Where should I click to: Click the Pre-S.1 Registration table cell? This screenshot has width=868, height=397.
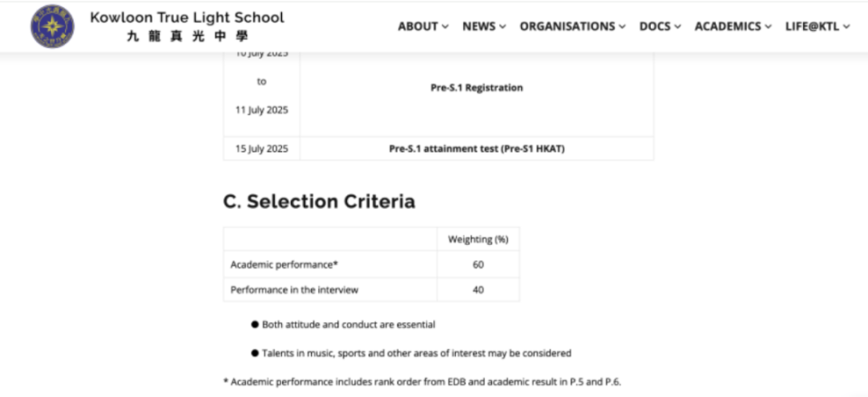[476, 88]
